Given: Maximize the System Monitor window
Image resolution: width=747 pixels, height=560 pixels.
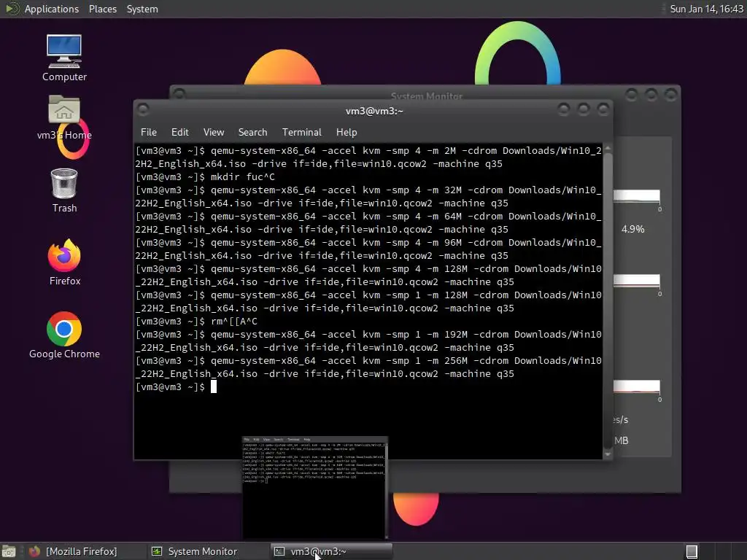Looking at the screenshot, I should (x=651, y=95).
